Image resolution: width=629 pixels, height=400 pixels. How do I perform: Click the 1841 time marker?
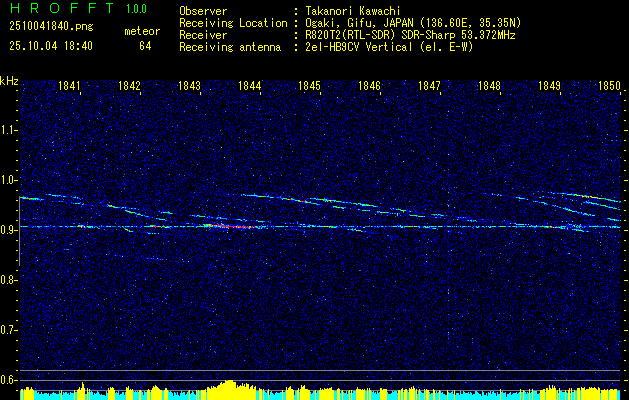(69, 86)
